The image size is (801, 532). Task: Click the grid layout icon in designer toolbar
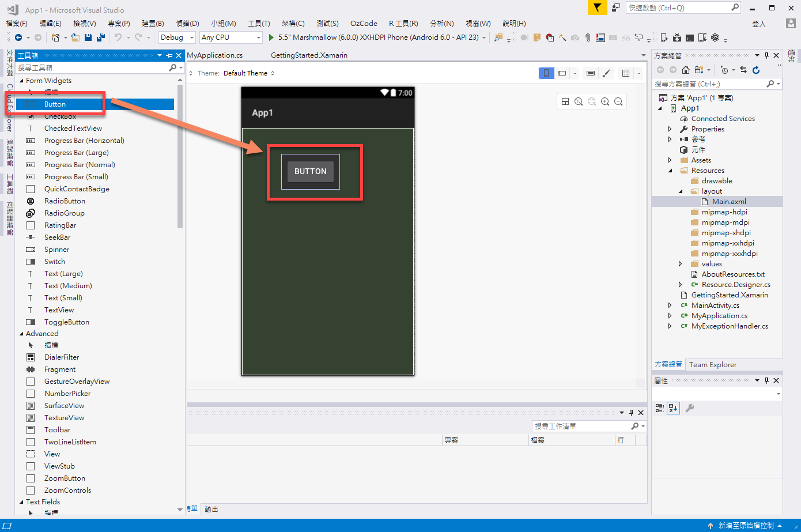coord(625,73)
